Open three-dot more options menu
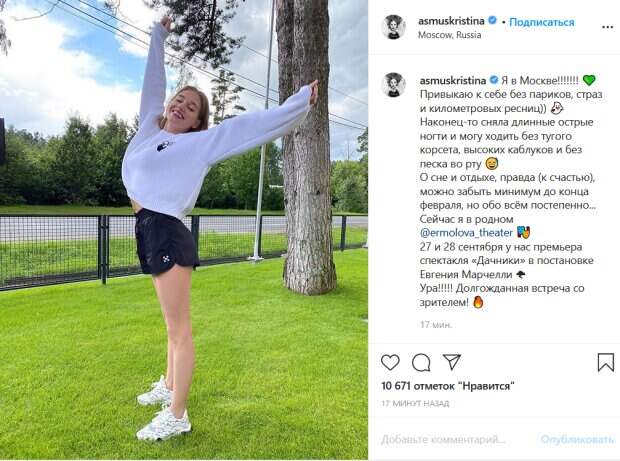The width and height of the screenshot is (620, 461). click(x=607, y=27)
